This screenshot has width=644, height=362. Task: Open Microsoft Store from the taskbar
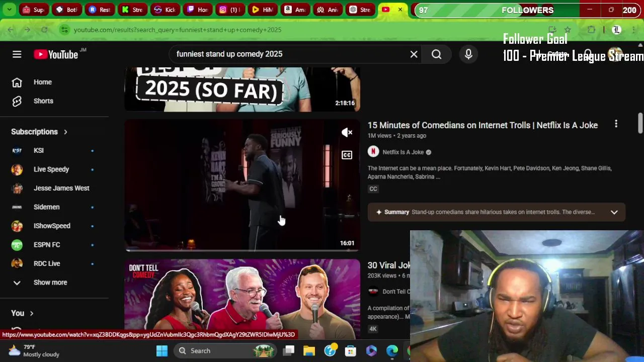tap(351, 351)
